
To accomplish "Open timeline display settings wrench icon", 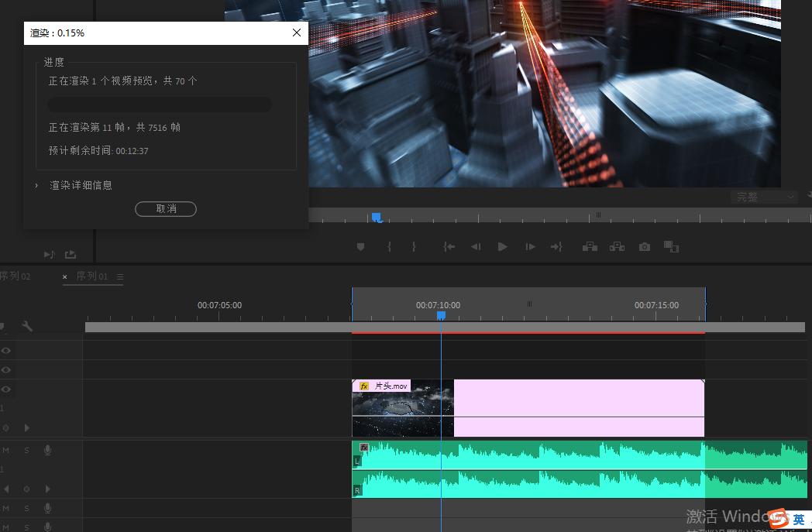I will [x=27, y=326].
